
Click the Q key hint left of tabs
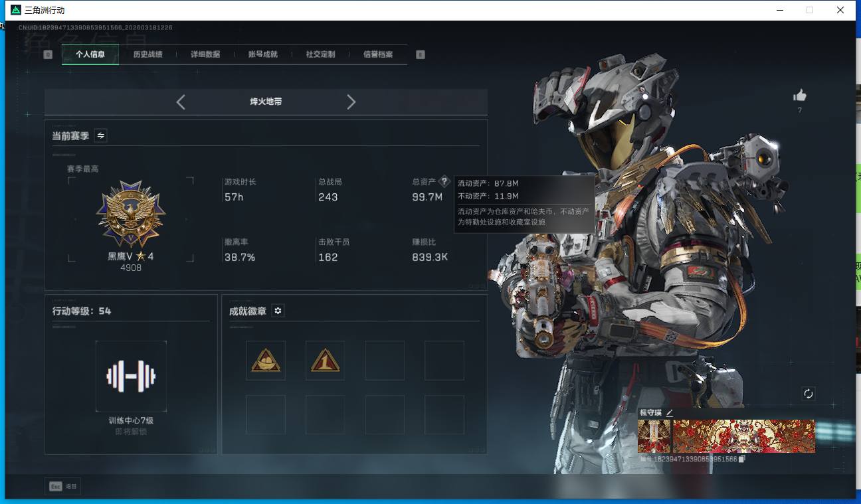click(48, 54)
